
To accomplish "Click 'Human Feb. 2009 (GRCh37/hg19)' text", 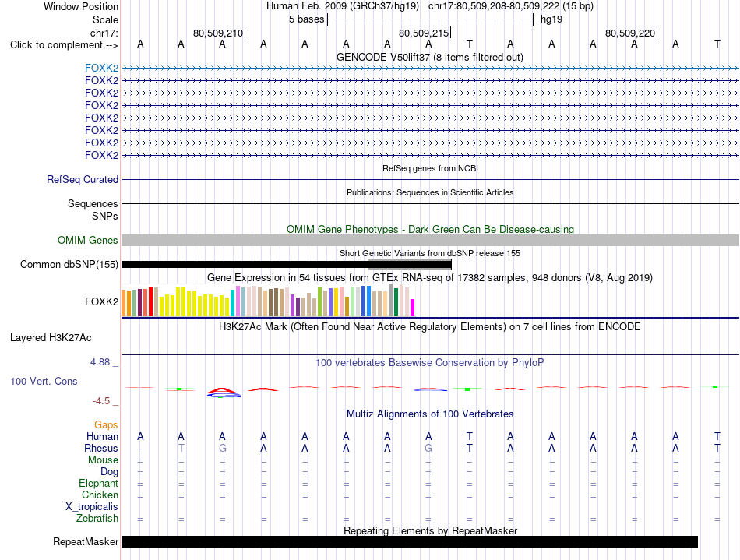I will [x=343, y=6].
